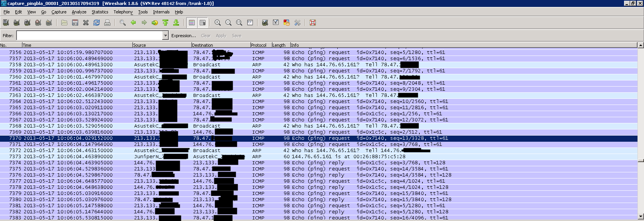This screenshot has width=644, height=221.
Task: Expand the display filter history dropdown
Action: point(166,36)
